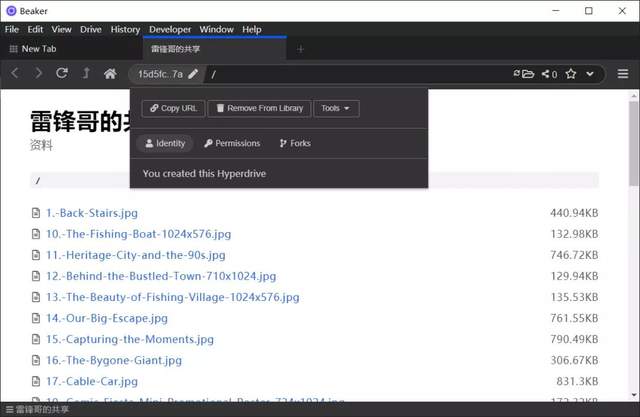The image size is (640, 417).
Task: Open 14.-Our-Big-Escape.jpg
Action: [107, 318]
